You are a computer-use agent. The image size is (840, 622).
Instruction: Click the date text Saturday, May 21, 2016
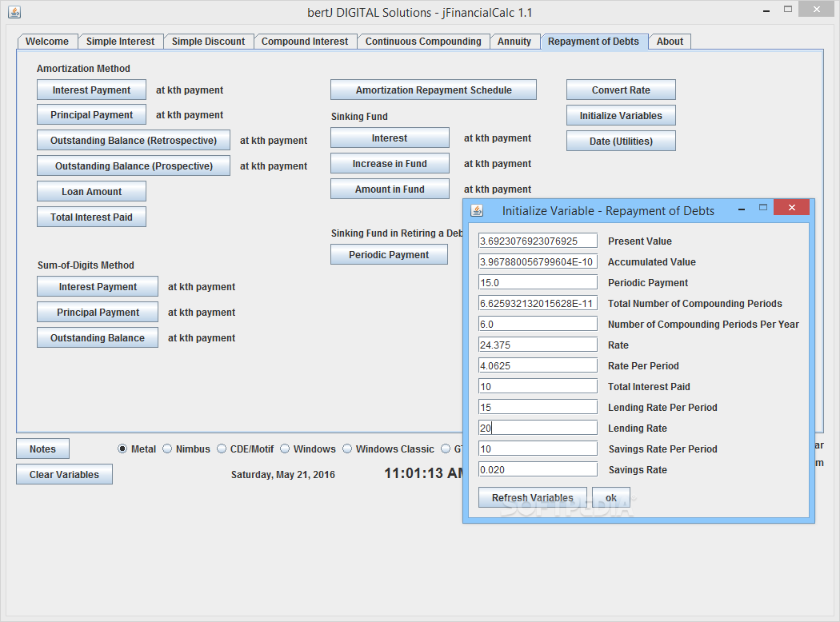click(x=283, y=475)
